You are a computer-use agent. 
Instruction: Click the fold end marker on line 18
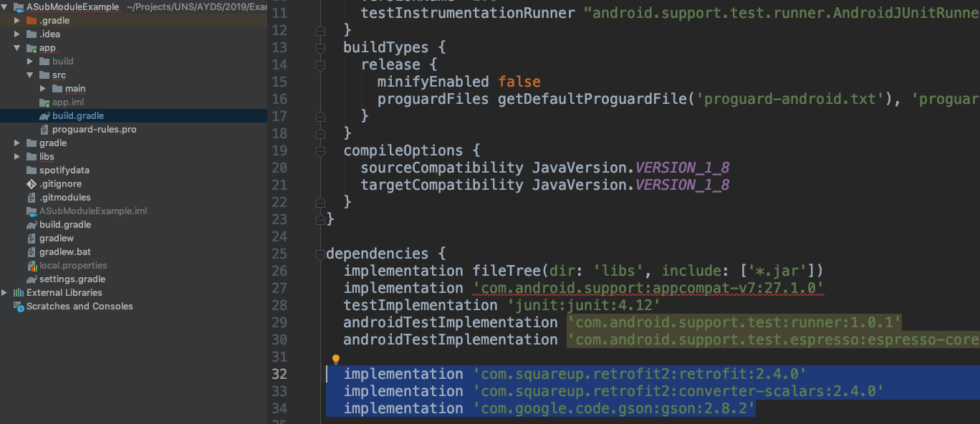320,133
